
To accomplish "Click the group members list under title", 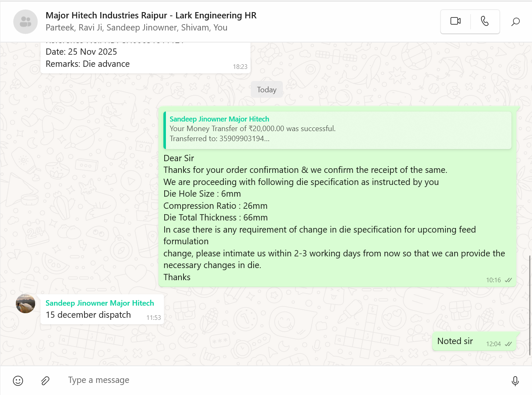I will 136,28.
